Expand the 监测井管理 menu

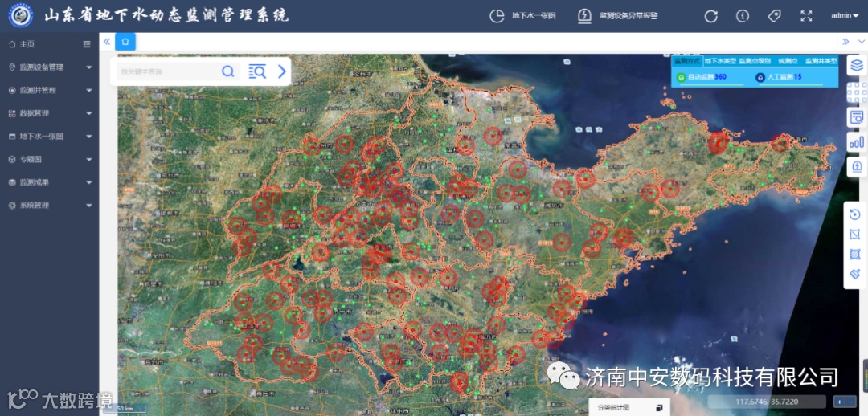[x=50, y=90]
